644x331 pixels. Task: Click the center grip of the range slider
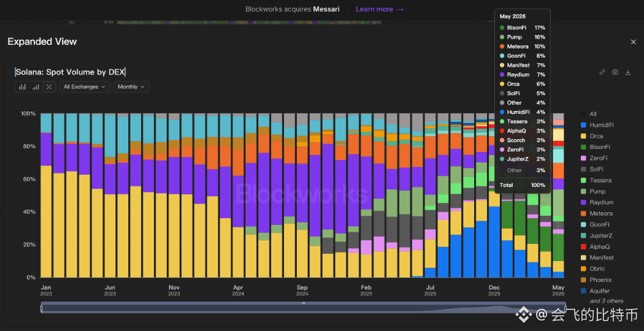(303, 303)
